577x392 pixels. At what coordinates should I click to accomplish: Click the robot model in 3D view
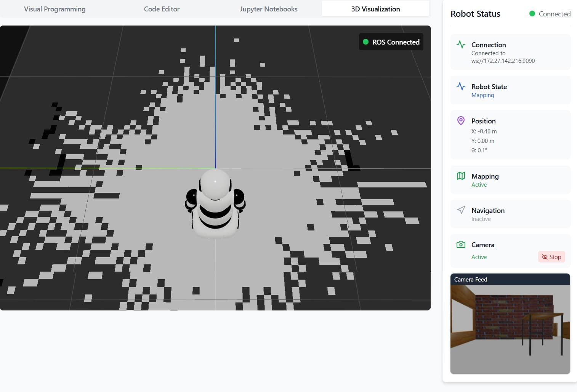[215, 204]
